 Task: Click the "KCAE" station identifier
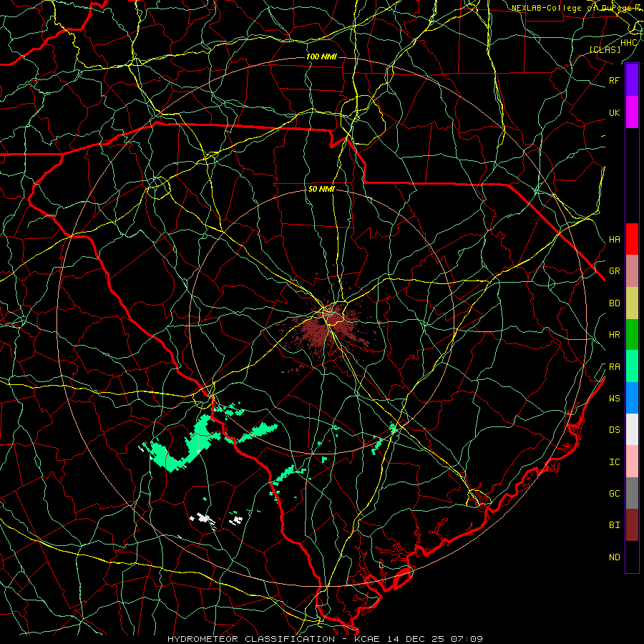click(x=368, y=639)
